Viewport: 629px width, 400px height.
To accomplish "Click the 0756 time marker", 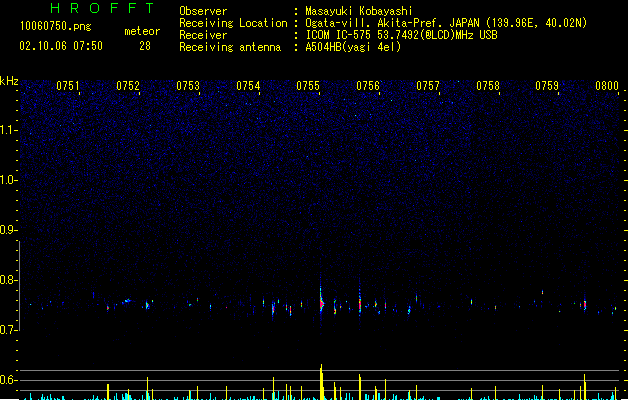I will (x=368, y=86).
